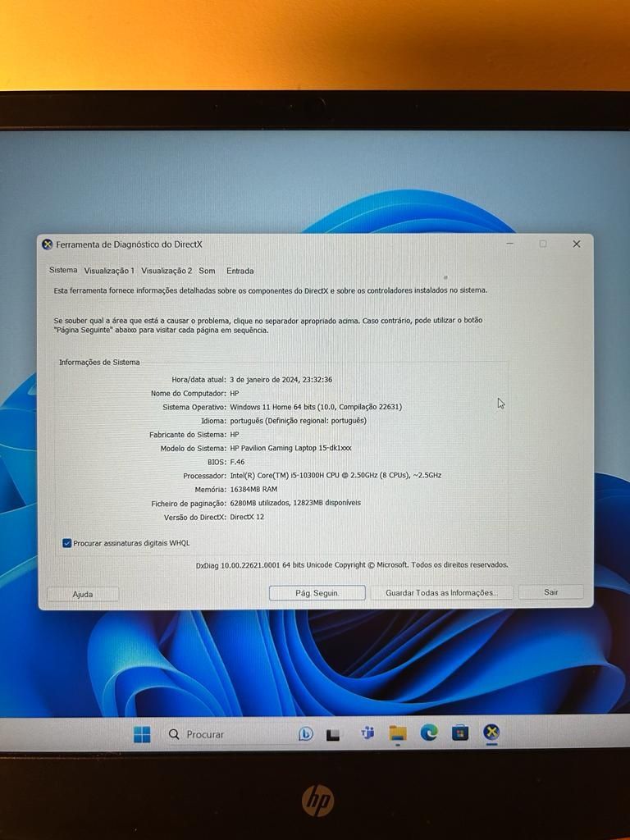
Task: Click the 'Informações de Sistema' group label
Action: click(x=99, y=363)
